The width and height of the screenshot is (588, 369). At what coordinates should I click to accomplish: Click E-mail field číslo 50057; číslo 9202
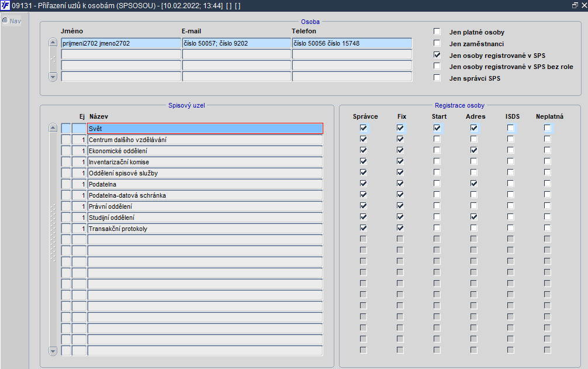(237, 43)
